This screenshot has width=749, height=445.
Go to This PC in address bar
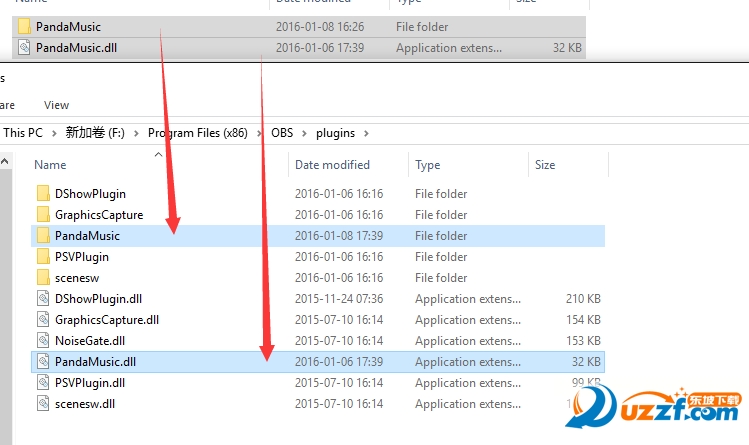tap(23, 133)
